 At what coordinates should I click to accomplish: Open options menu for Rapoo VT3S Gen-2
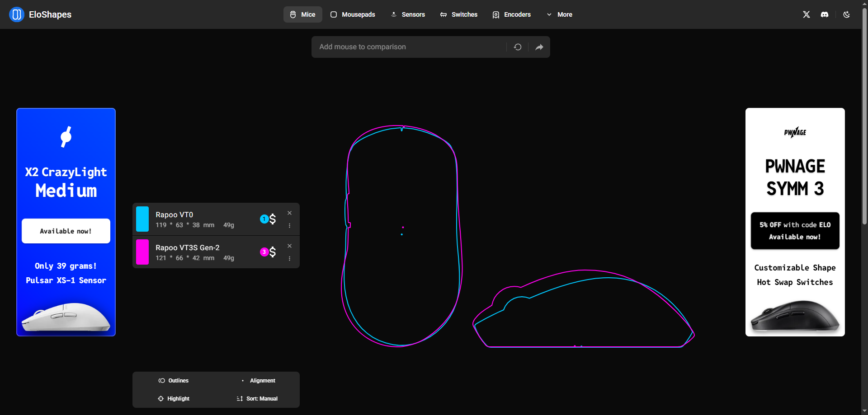(290, 258)
